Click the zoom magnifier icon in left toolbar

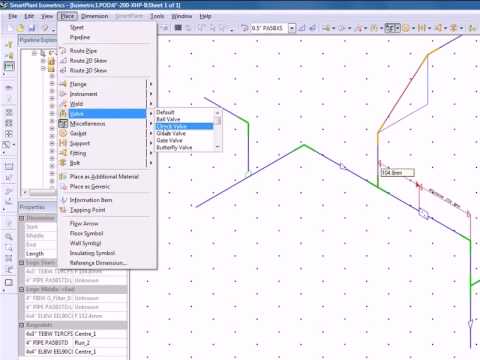[9, 236]
